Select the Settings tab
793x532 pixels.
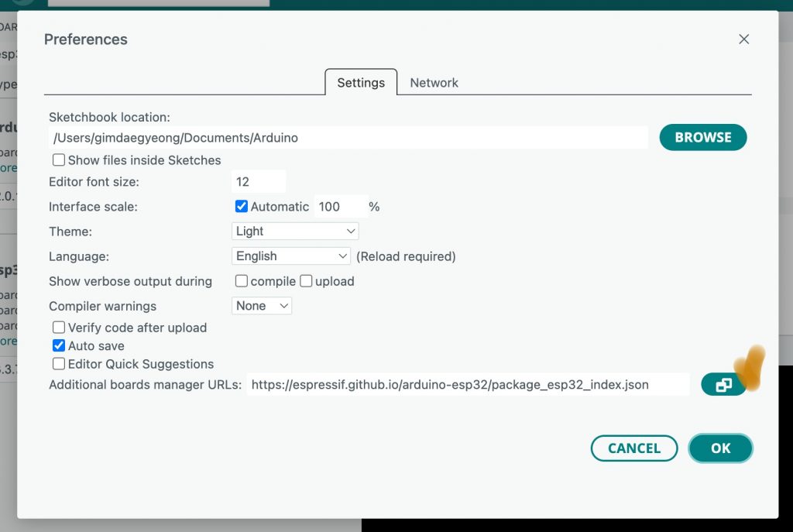(361, 83)
